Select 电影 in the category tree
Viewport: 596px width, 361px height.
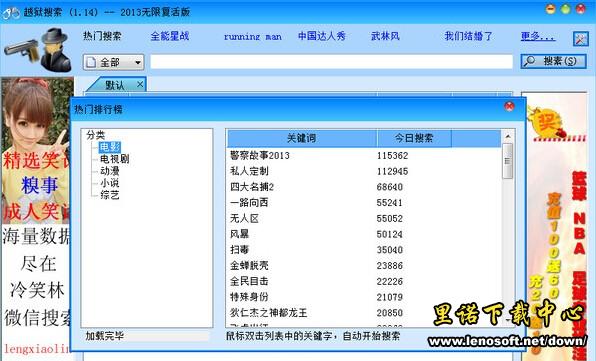110,147
